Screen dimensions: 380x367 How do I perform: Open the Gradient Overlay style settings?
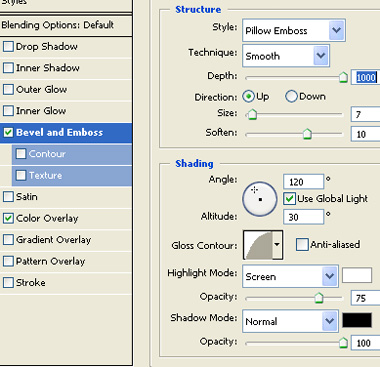(53, 240)
